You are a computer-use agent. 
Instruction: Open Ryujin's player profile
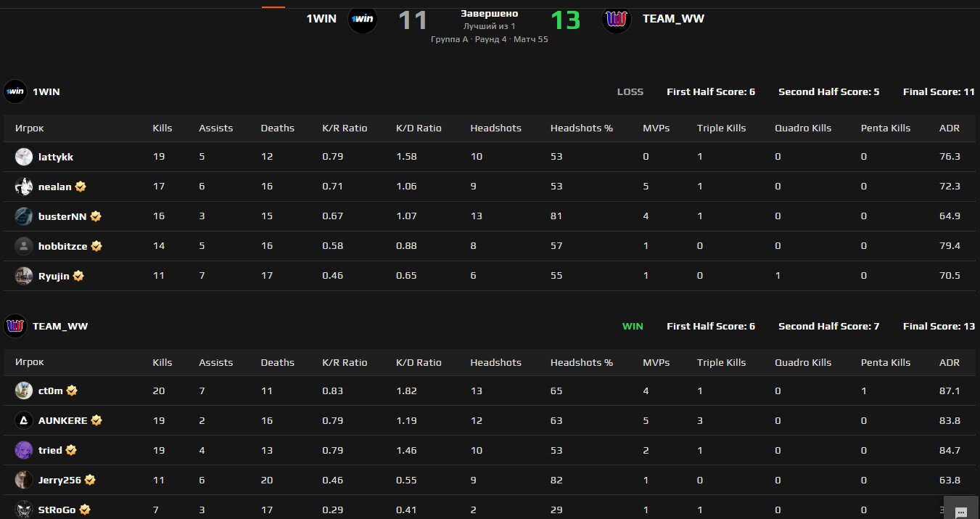(x=54, y=276)
